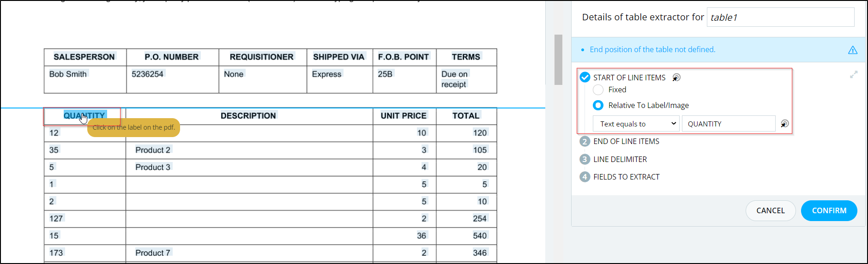Viewport: 868px width, 264px height.
Task: Click the step 4 circle for FIELDS TO EXTRACT
Action: 585,177
